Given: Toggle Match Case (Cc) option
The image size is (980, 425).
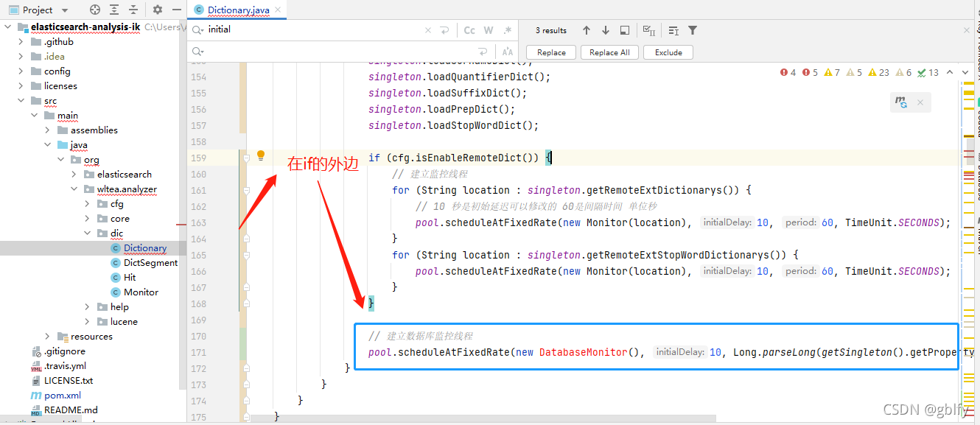Looking at the screenshot, I should pos(469,30).
